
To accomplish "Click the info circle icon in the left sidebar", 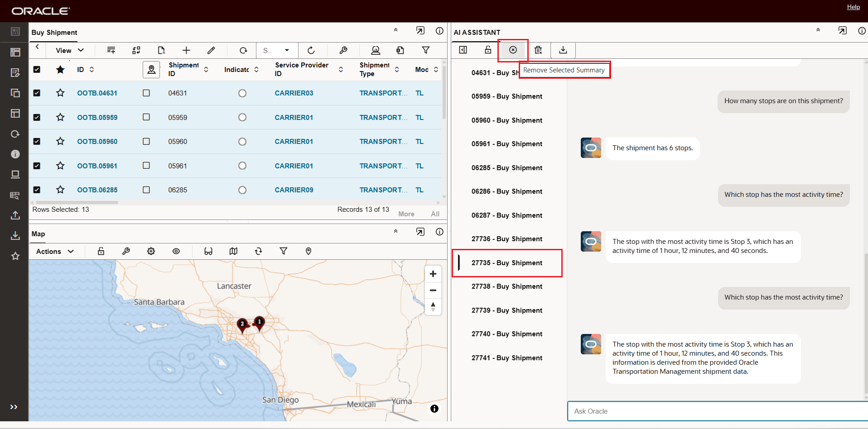I will pyautogui.click(x=15, y=154).
